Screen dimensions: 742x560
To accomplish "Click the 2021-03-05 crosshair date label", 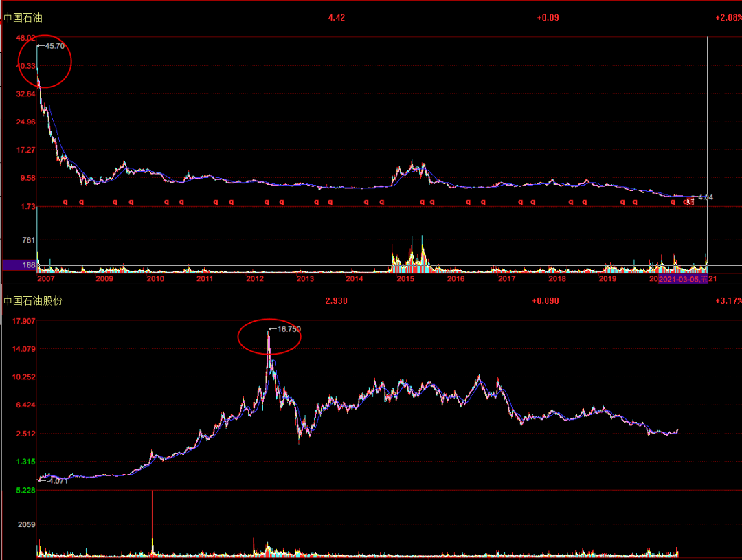I will 683,279.
